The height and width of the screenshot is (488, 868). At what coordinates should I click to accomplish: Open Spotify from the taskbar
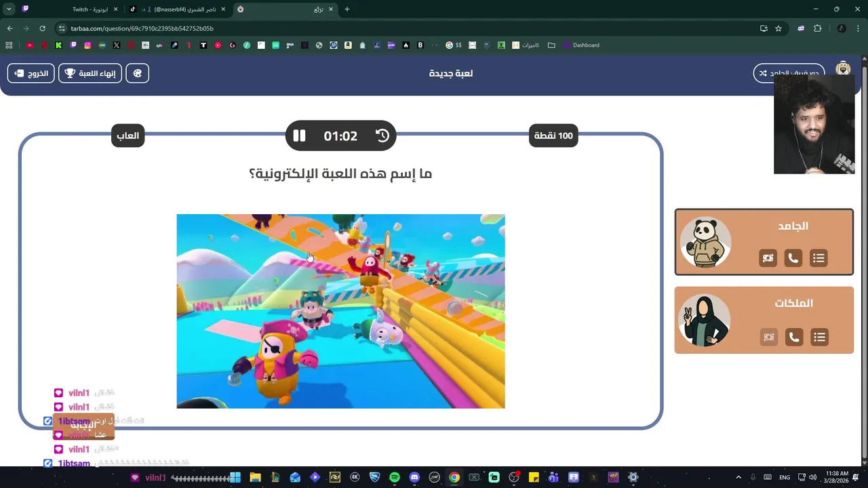click(x=395, y=477)
